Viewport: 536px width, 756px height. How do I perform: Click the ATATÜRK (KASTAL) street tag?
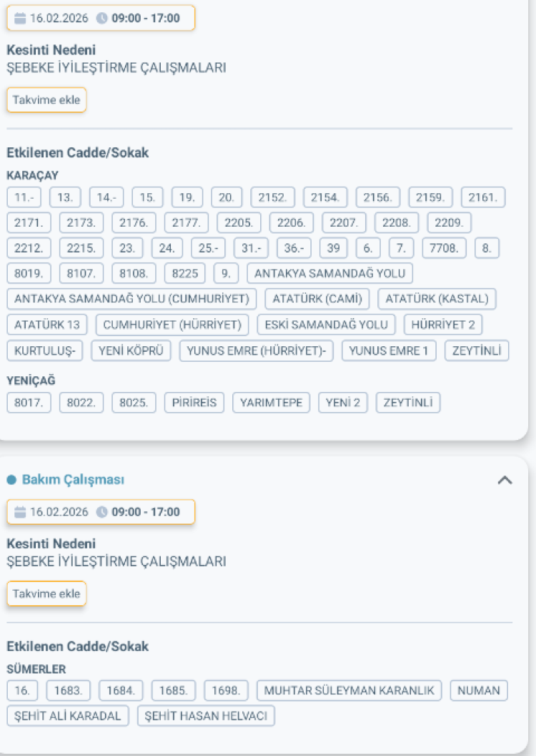[437, 299]
